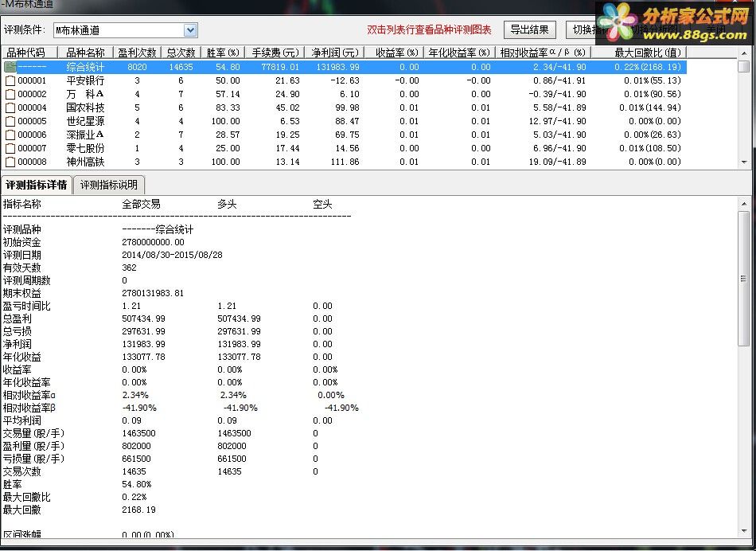The height and width of the screenshot is (551, 756).
Task: Sort by 年化收益率(%) column header
Action: tap(459, 53)
